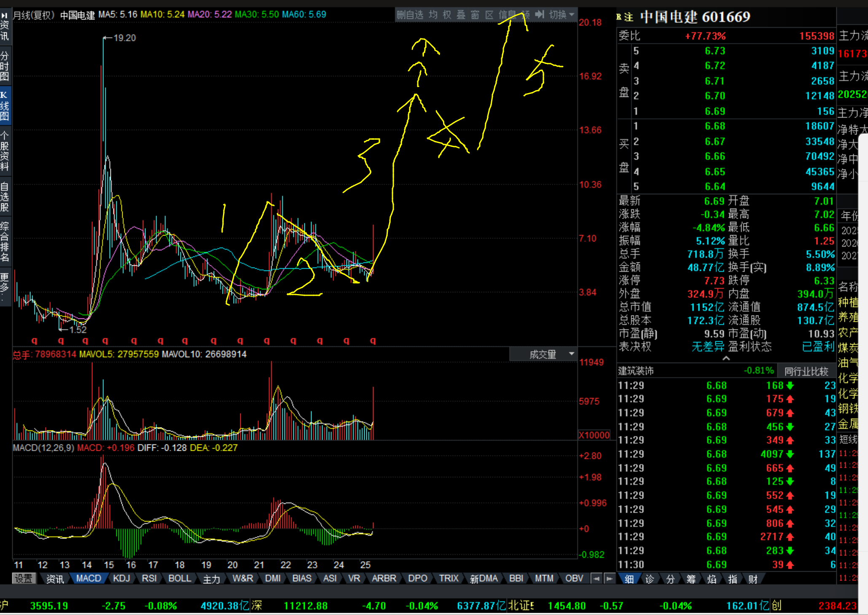Select the W&R indicator tab
Screen dimensions: 868x615
[243, 578]
